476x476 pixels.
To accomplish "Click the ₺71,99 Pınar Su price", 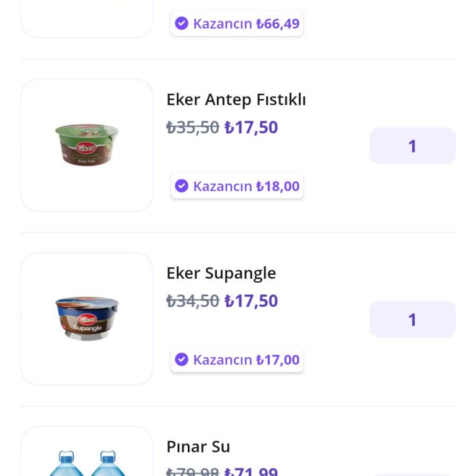I will 251,472.
